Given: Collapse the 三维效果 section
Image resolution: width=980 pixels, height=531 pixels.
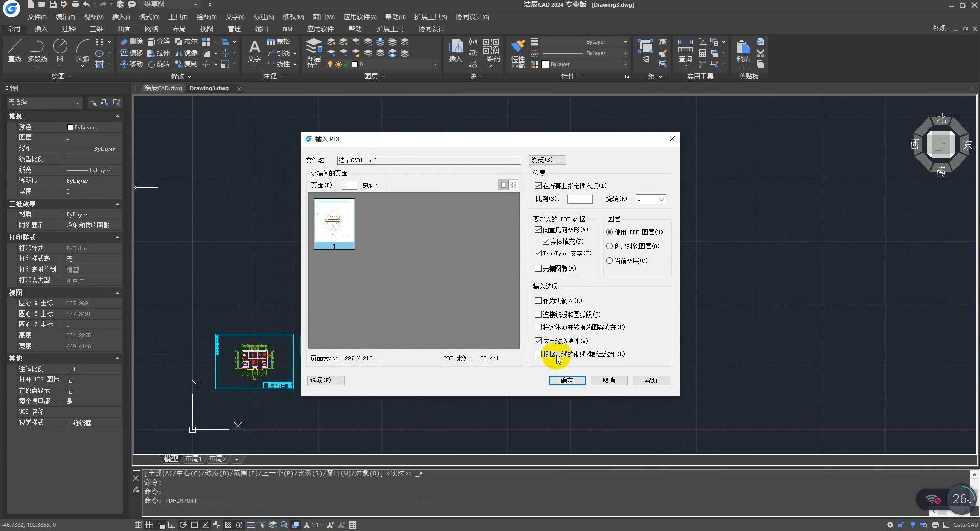Looking at the screenshot, I should coord(117,204).
